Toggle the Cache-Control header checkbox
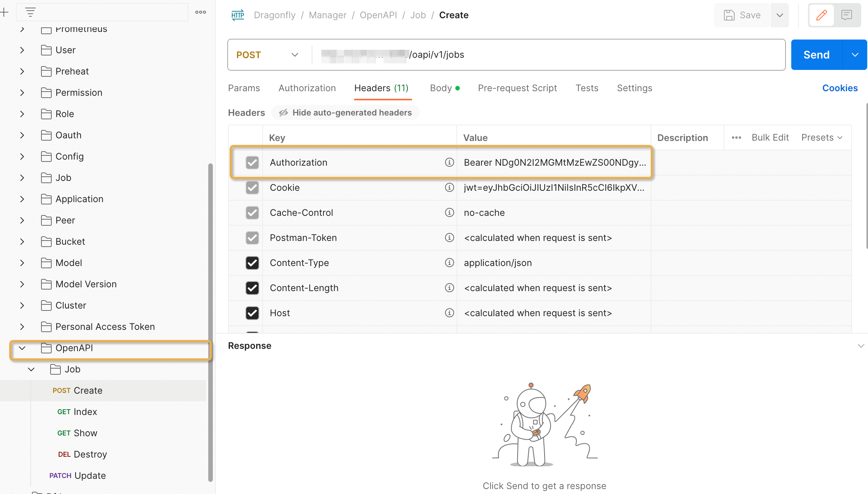Image resolution: width=868 pixels, height=494 pixels. coord(252,213)
